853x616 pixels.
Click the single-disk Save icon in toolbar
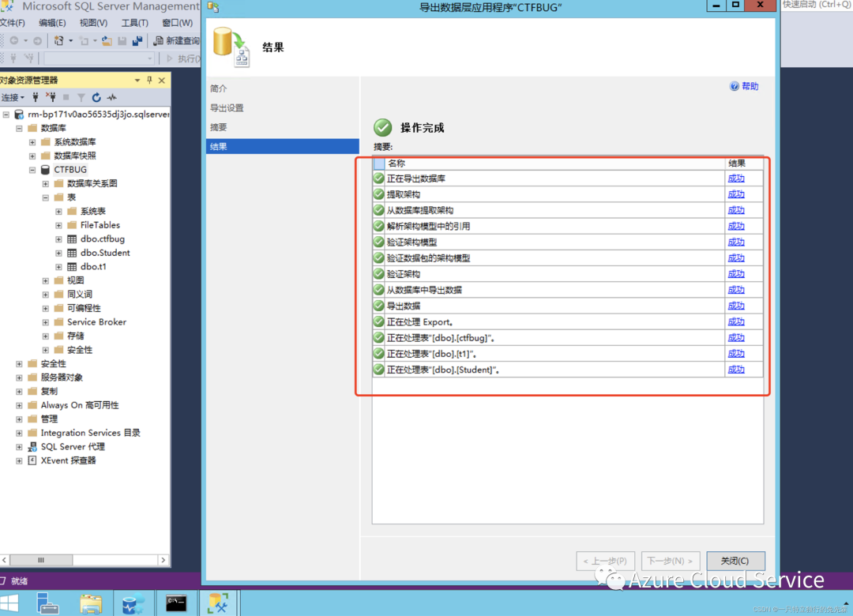122,41
